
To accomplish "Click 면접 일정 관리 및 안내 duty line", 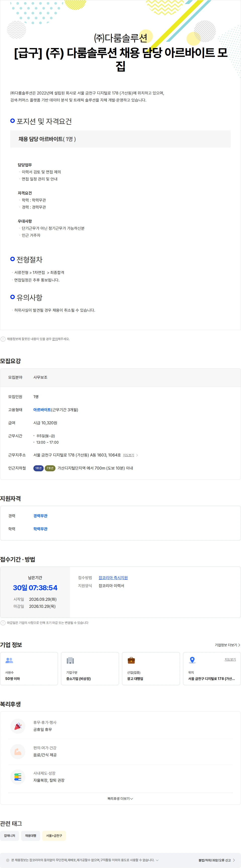I will pos(40,179).
